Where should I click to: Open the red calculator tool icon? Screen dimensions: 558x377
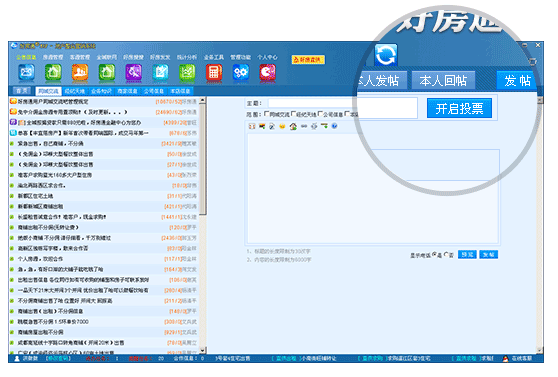pyautogui.click(x=214, y=72)
